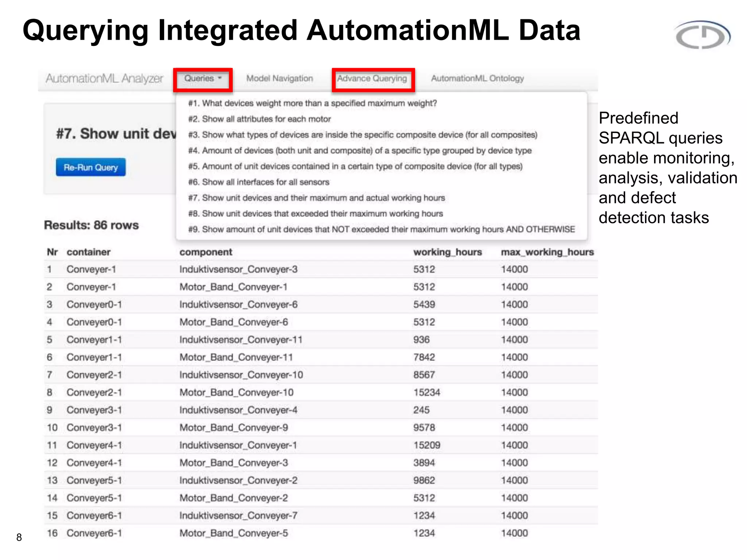Click cell 'Induktivsensor_Conveyer-7'
This screenshot has height=560, width=747.
coord(239,516)
